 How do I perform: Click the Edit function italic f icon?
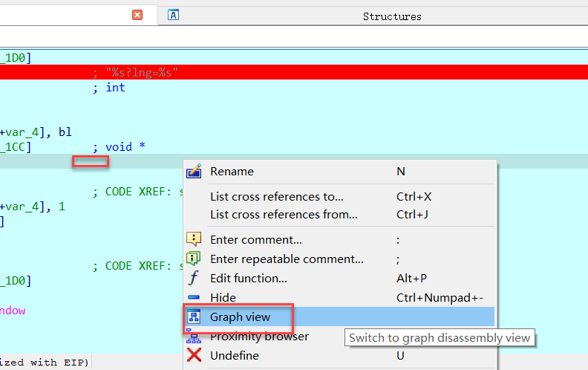click(194, 279)
